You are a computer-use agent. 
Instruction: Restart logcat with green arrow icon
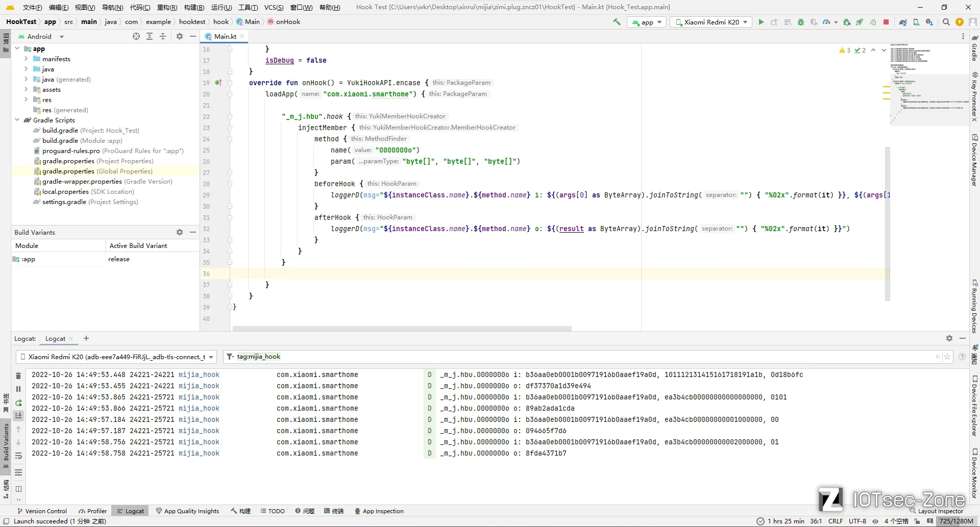[x=18, y=403]
